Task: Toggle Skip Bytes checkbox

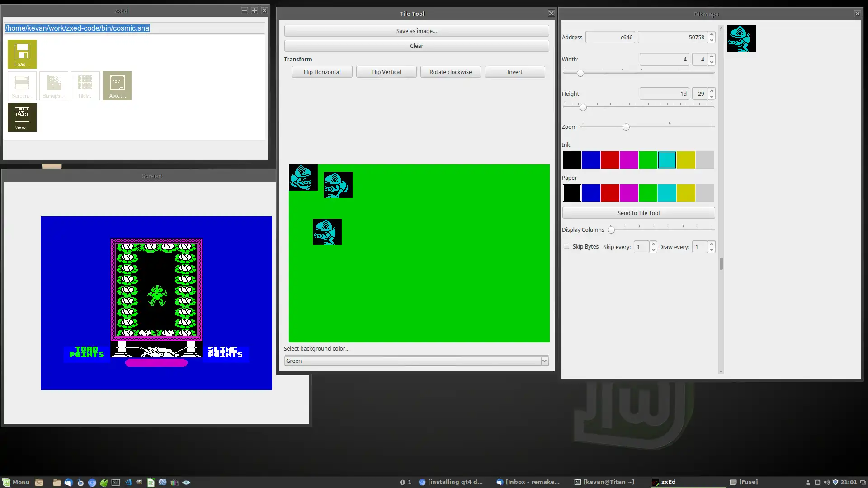Action: [x=566, y=247]
